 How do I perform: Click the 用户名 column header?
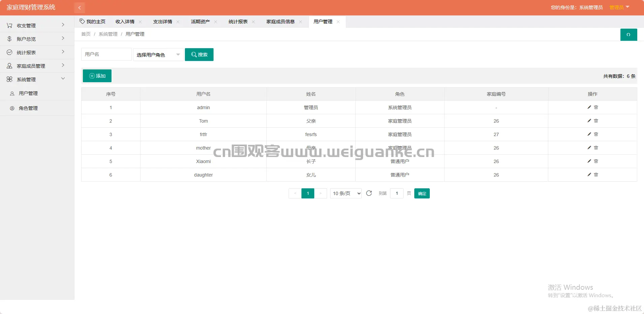click(203, 94)
